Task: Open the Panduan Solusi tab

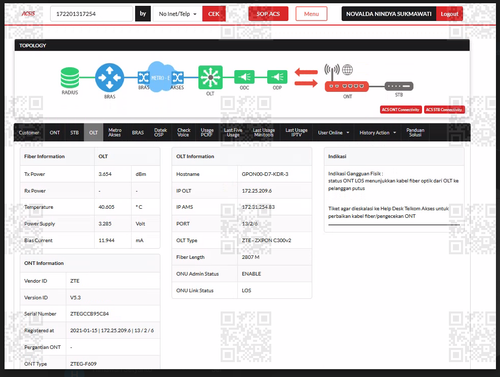Action: point(415,133)
